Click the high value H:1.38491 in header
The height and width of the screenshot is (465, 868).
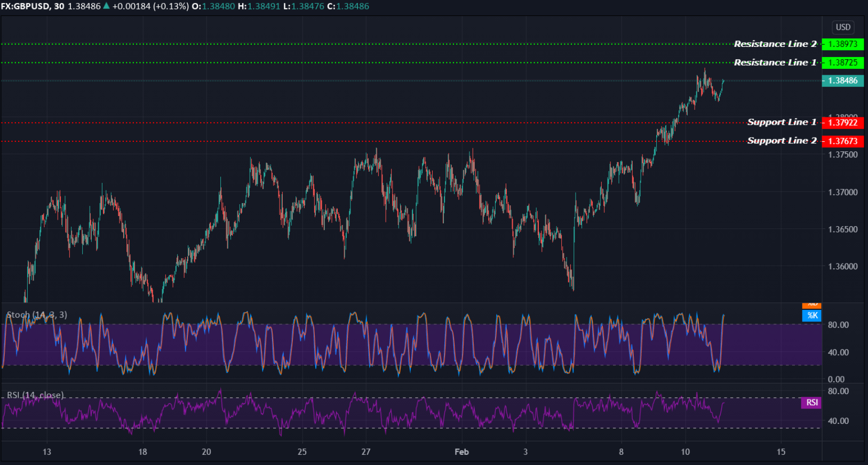coord(259,6)
